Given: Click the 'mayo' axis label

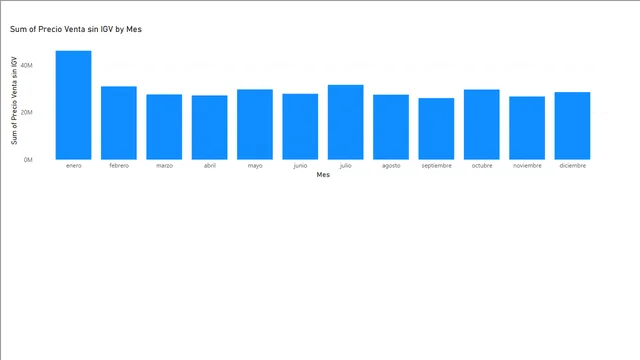Looking at the screenshot, I should (x=255, y=165).
